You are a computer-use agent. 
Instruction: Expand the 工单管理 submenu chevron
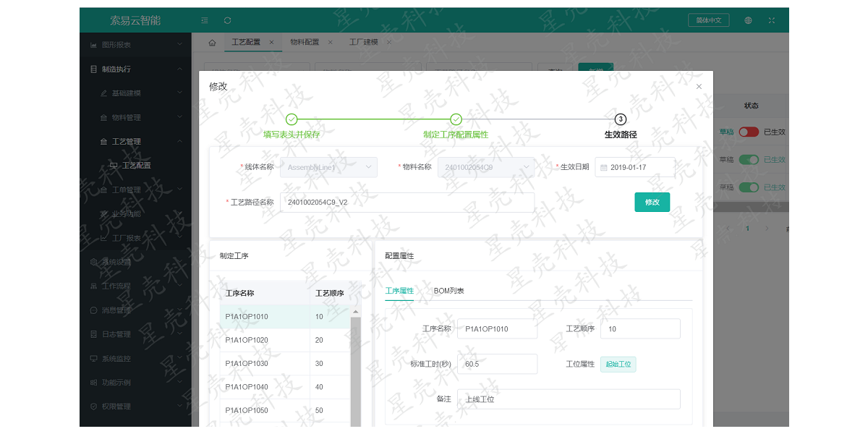pyautogui.click(x=179, y=190)
